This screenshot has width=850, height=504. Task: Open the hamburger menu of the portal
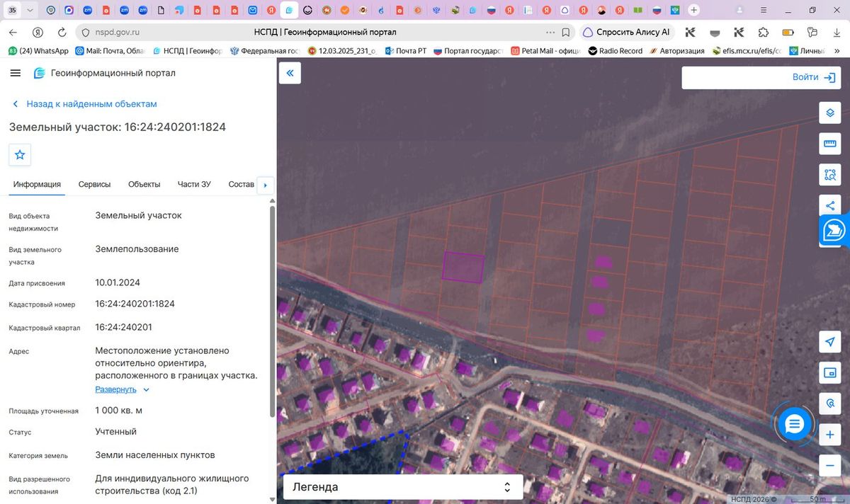[16, 73]
